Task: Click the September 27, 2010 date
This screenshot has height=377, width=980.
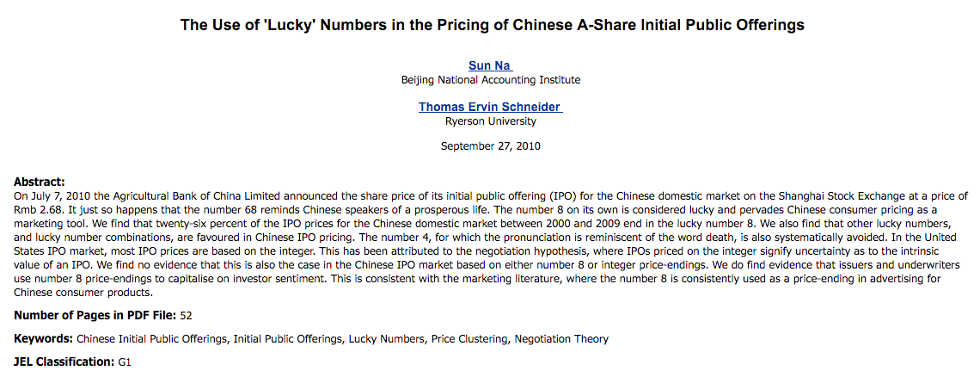Action: tap(490, 146)
